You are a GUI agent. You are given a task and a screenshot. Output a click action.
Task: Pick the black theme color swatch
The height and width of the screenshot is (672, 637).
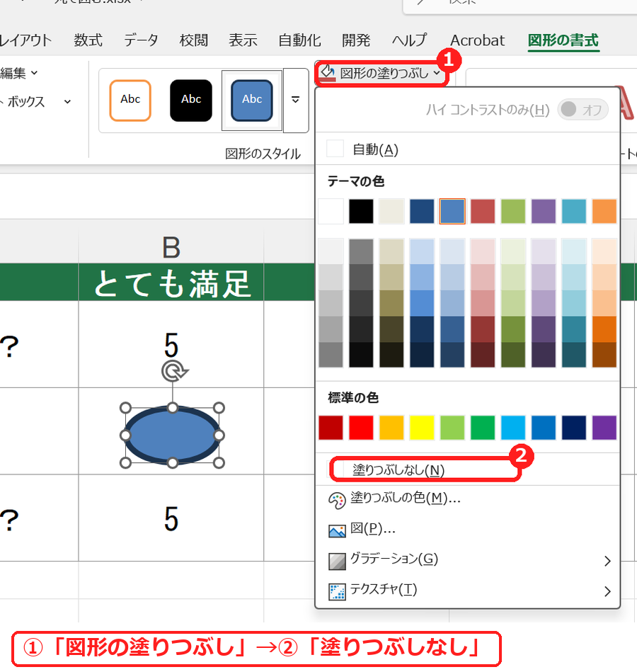click(x=361, y=211)
